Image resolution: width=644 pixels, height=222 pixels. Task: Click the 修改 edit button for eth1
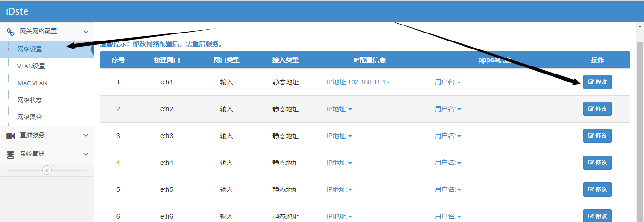point(597,82)
